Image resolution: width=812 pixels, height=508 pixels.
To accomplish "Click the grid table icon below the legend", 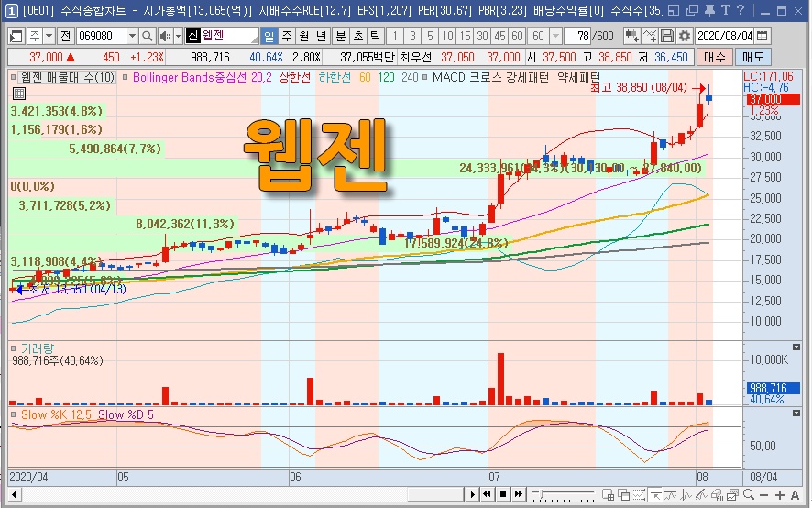I will [18, 94].
